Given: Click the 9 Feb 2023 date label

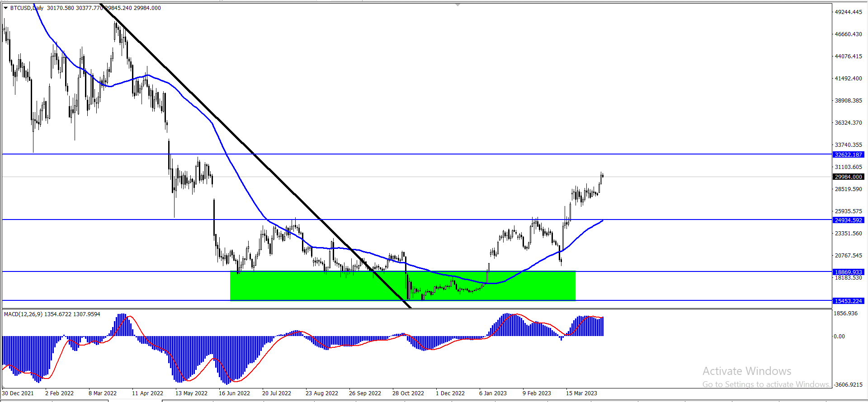Looking at the screenshot, I should pos(537,393).
